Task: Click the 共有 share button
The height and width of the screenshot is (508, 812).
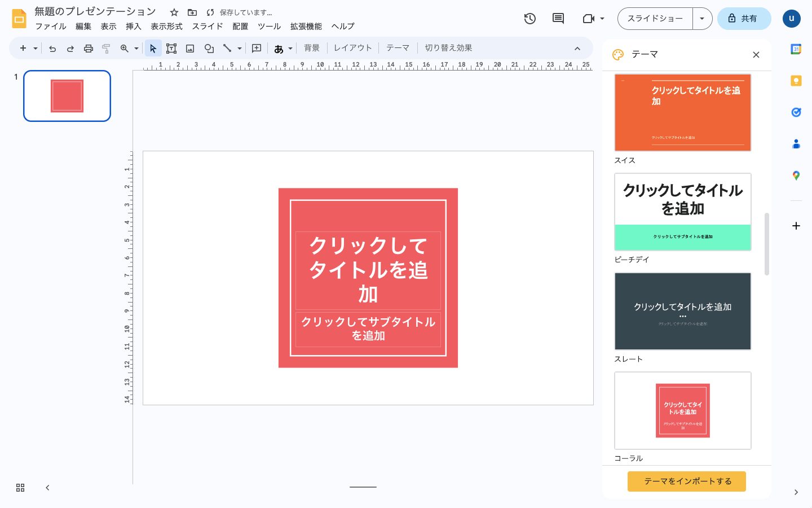Action: [x=744, y=19]
